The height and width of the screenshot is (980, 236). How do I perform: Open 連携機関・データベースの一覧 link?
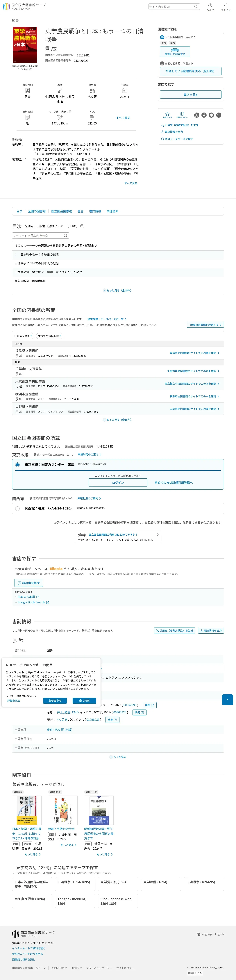[107, 319]
